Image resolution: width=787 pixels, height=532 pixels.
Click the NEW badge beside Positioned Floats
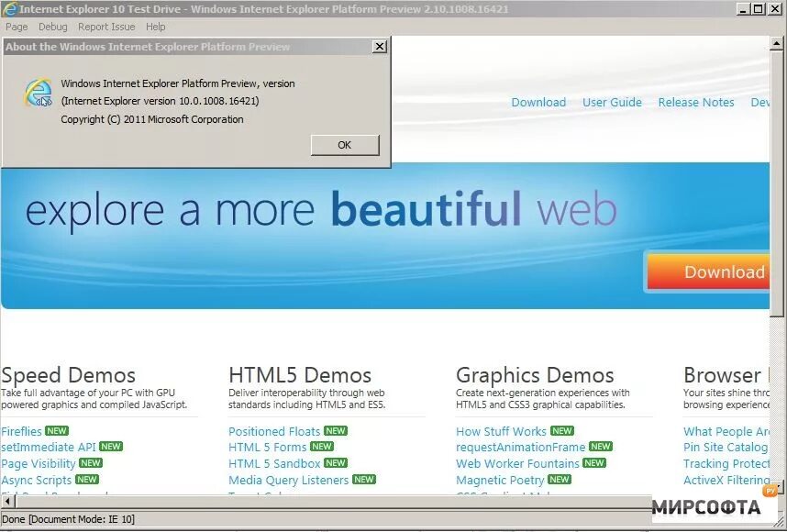[x=336, y=430]
